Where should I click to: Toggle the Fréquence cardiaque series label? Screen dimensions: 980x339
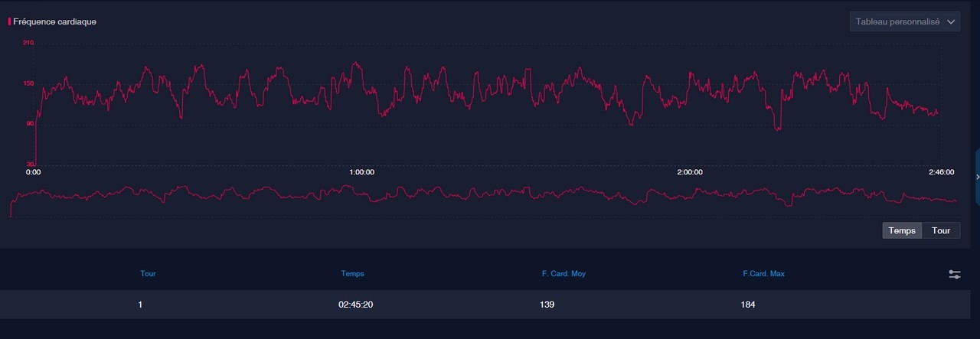coord(54,21)
